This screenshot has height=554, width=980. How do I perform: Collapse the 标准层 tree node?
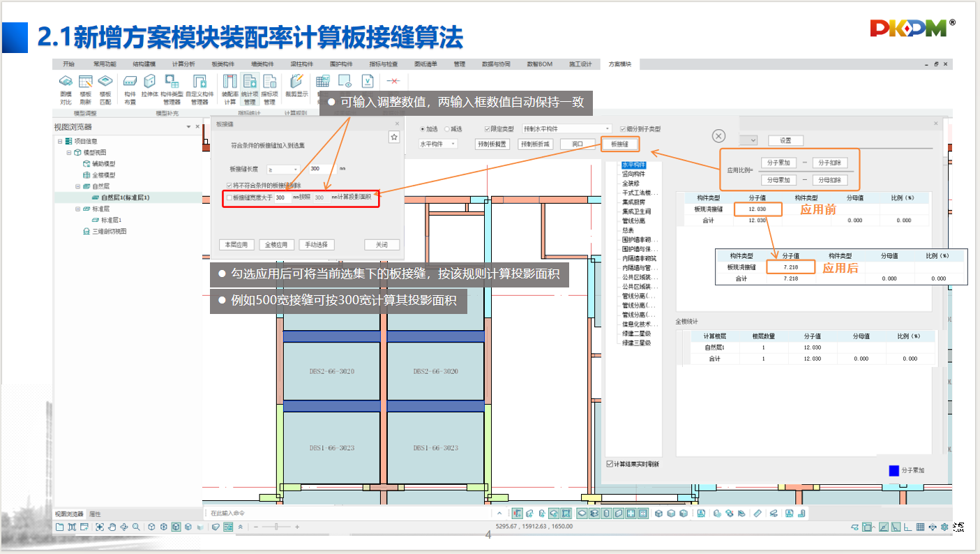point(78,209)
